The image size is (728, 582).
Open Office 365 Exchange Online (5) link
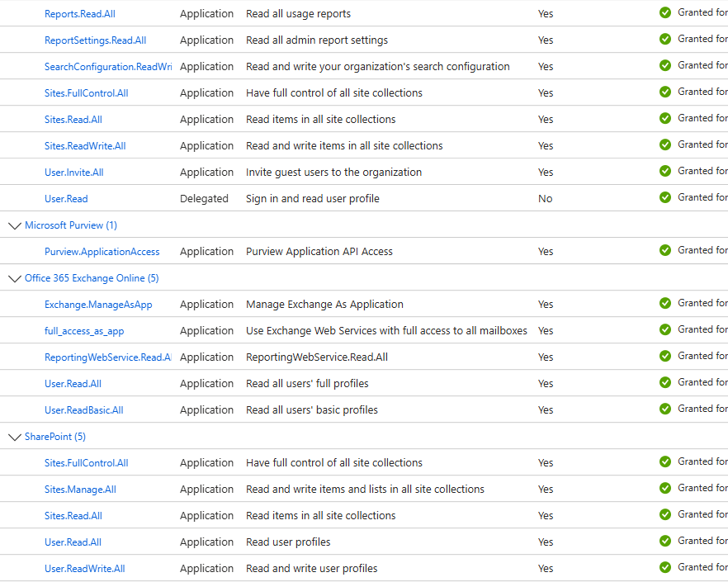click(x=92, y=278)
